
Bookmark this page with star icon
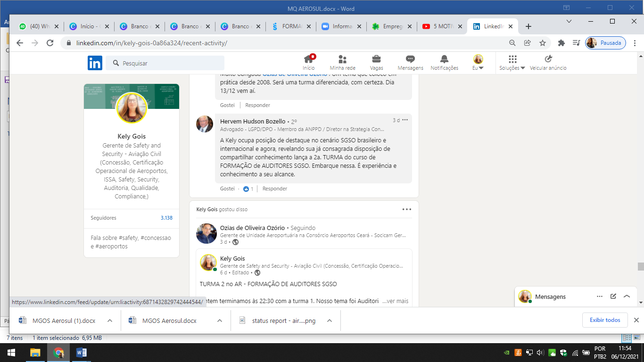[x=543, y=43]
